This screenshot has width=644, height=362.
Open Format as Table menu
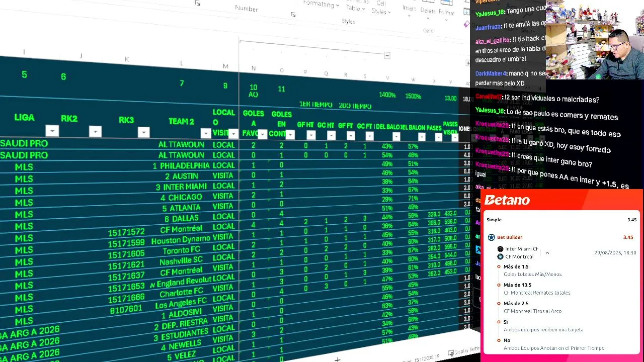coord(356,5)
